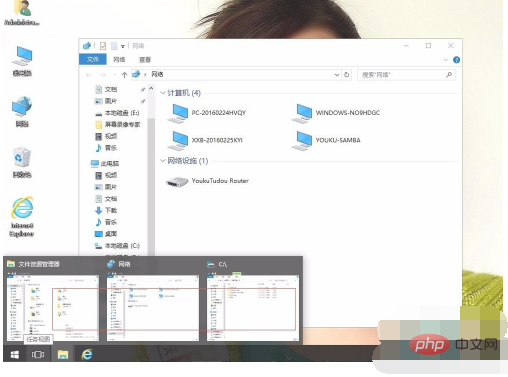
Task: Select 此电脑 in navigation pane
Action: 105,163
